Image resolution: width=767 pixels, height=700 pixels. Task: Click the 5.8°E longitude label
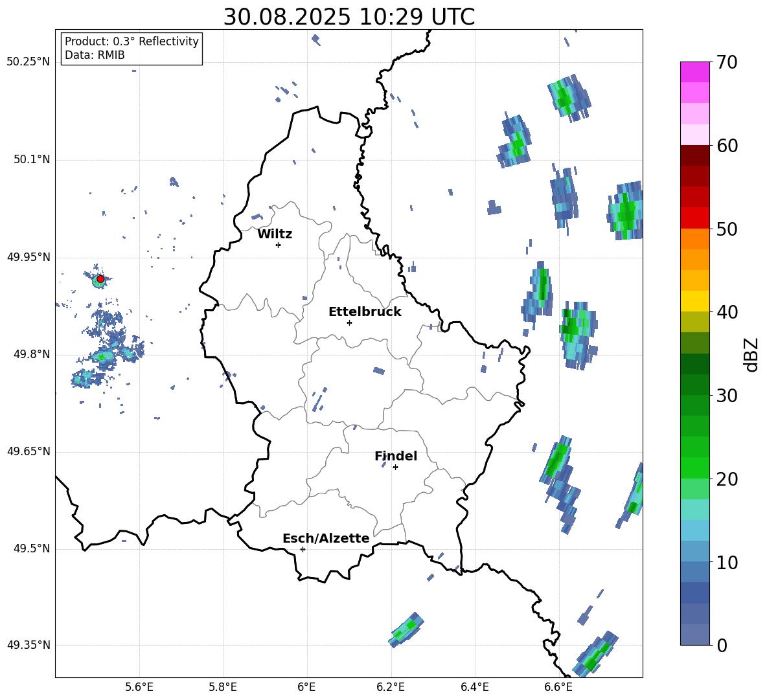point(223,687)
